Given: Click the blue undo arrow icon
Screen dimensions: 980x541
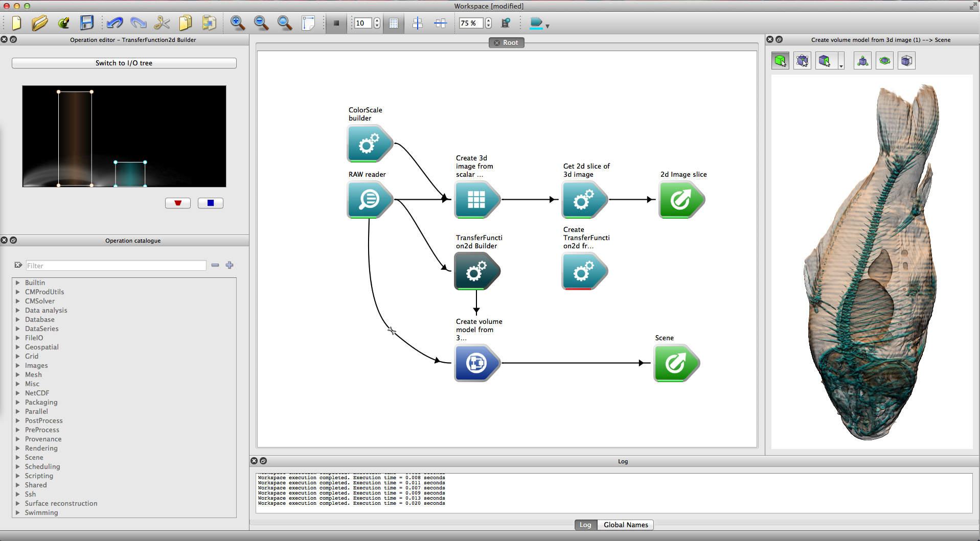Looking at the screenshot, I should [115, 23].
